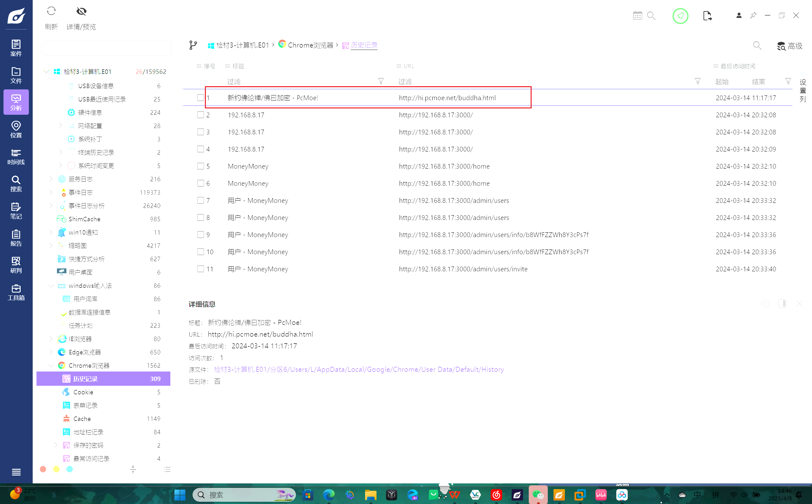812x504 pixels.
Task: Toggle the 详情/预览 eye icon
Action: pyautogui.click(x=81, y=11)
